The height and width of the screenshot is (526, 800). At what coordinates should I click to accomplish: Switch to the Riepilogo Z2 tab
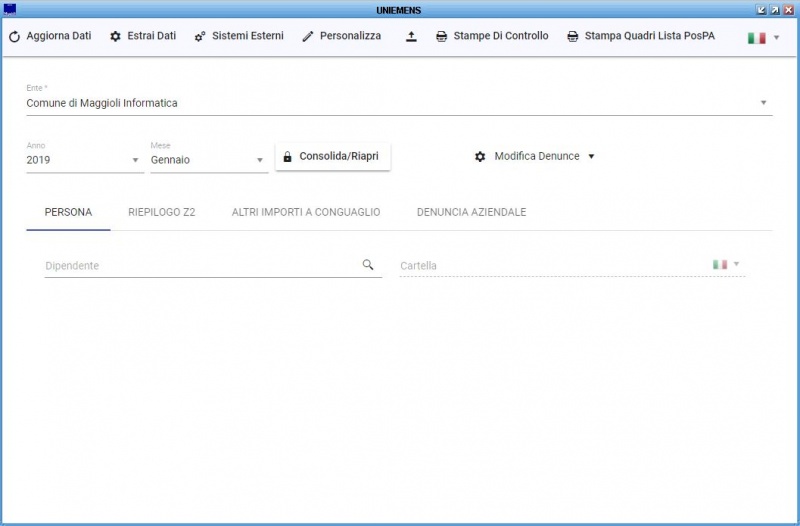click(x=161, y=213)
